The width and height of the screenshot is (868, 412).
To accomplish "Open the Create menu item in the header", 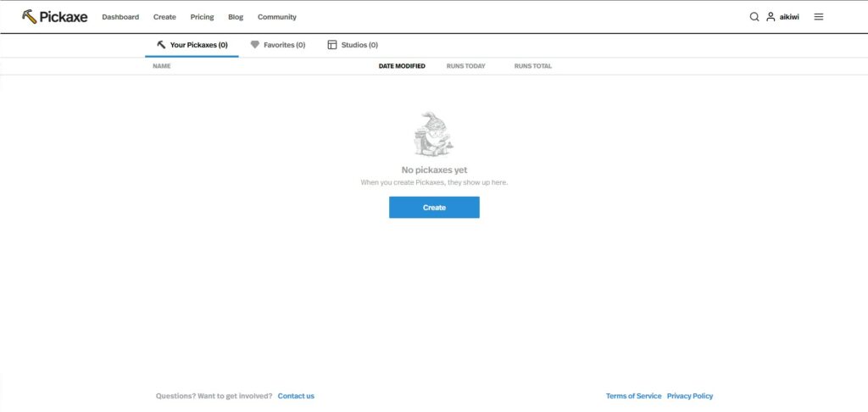I will [164, 17].
